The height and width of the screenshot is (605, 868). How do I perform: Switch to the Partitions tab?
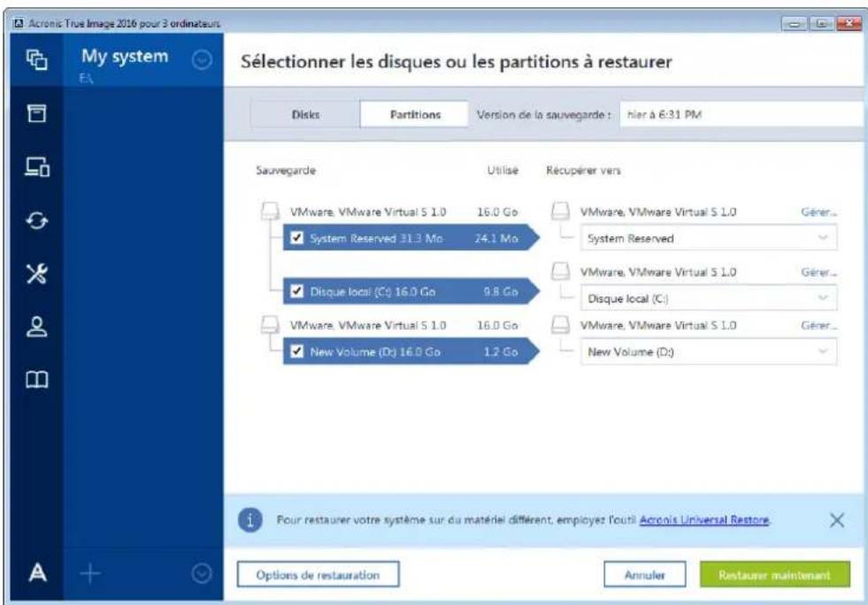click(415, 115)
